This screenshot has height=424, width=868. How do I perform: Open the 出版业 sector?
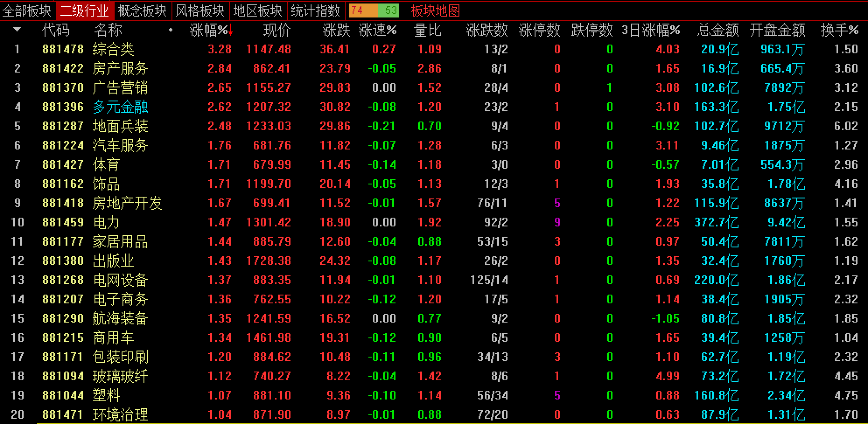point(113,261)
